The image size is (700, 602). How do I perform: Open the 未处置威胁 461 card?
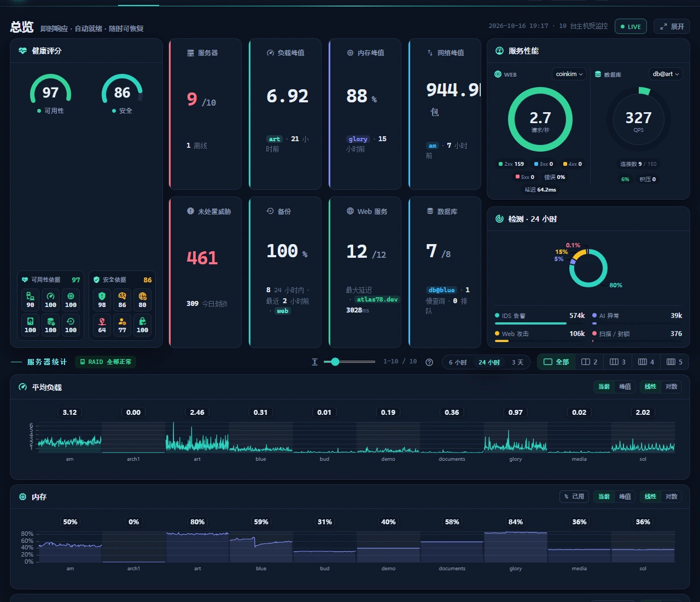coord(206,272)
